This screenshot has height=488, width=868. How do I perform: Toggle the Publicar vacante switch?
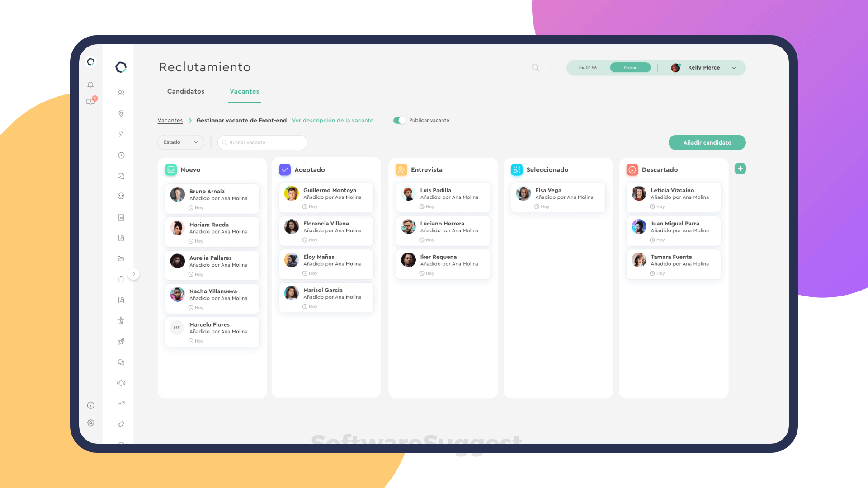point(400,120)
